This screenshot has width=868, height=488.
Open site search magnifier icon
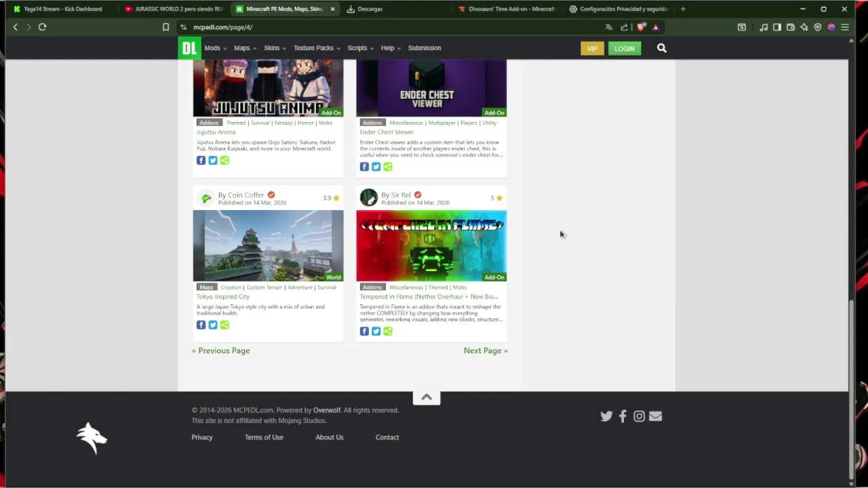662,48
